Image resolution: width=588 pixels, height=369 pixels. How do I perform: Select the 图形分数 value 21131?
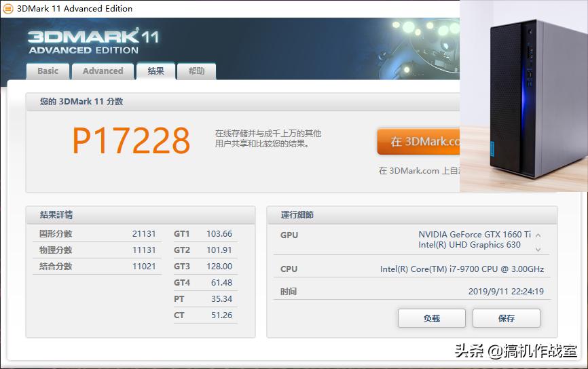point(144,234)
